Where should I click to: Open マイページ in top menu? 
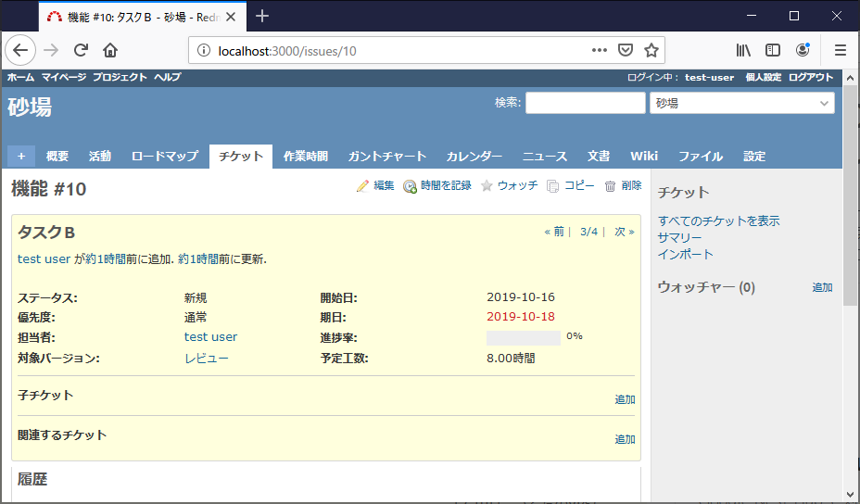(x=64, y=77)
